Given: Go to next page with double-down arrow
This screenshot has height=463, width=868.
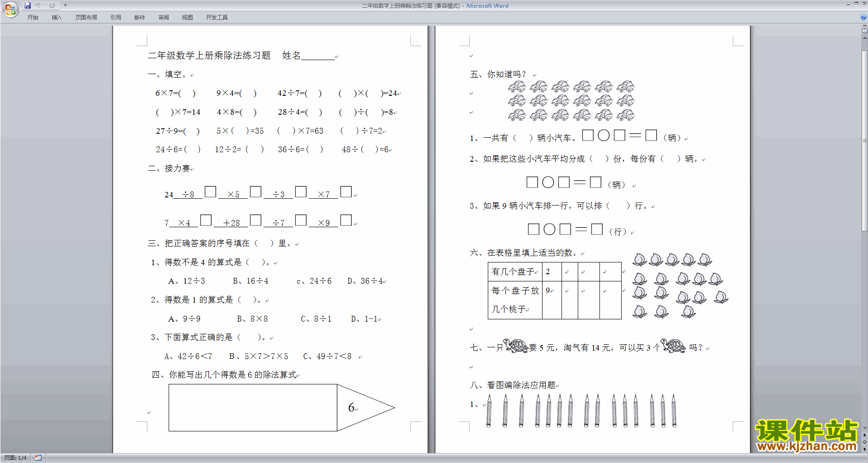Looking at the screenshot, I should tap(864, 449).
